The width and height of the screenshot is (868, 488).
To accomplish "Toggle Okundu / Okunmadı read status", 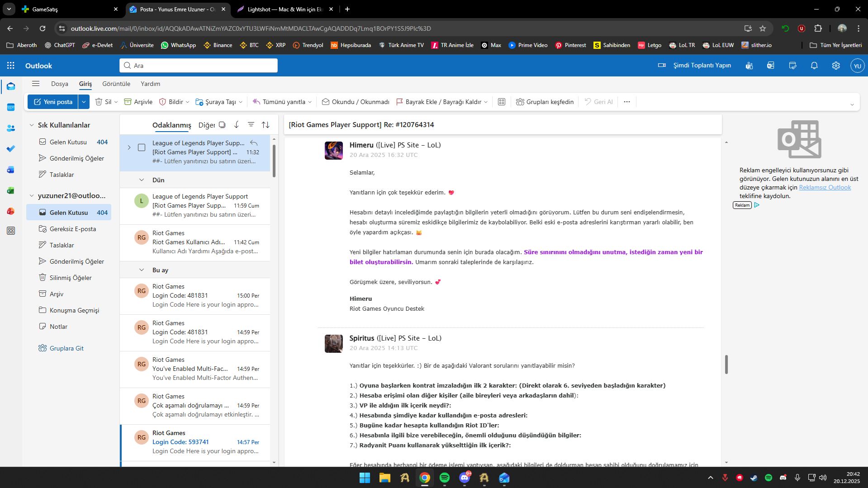I will 356,102.
